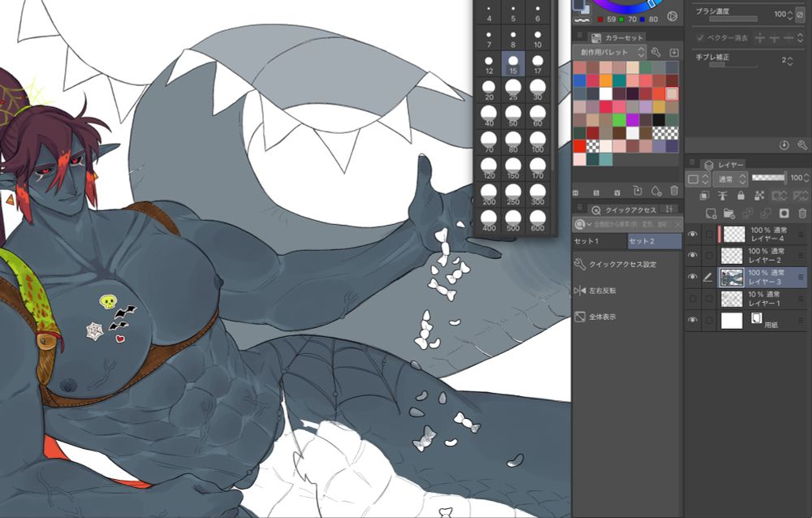Click the lock layer padlock icon
The image size is (812, 518).
741,196
